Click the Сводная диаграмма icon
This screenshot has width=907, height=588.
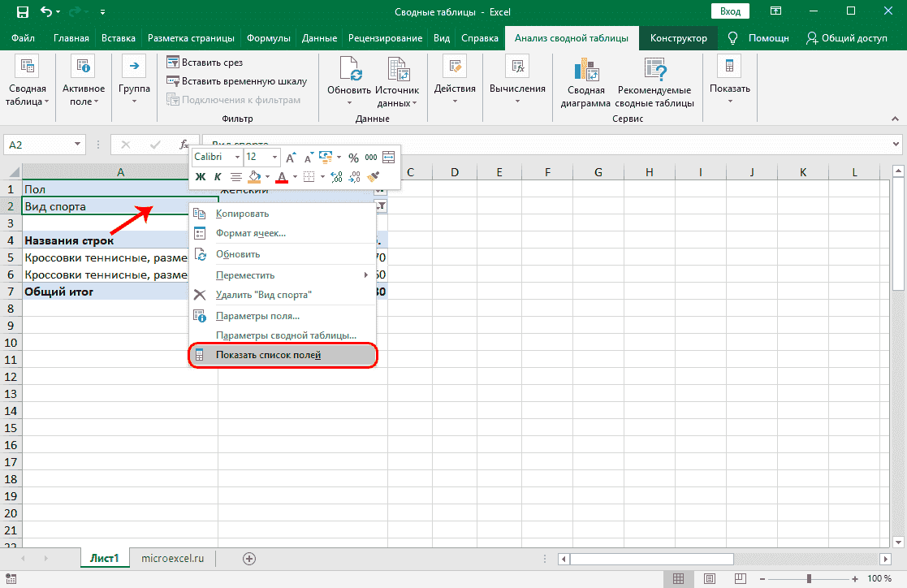(x=585, y=70)
